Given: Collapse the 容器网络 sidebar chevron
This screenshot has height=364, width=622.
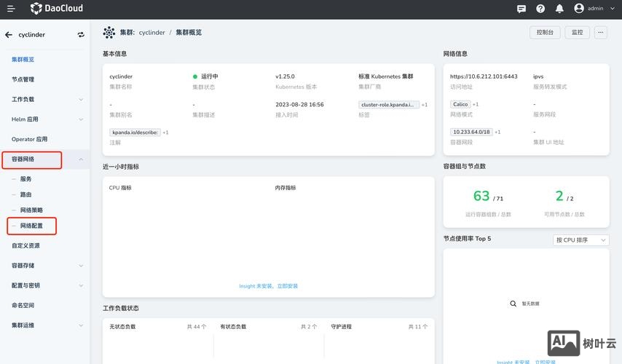Looking at the screenshot, I should click(81, 159).
